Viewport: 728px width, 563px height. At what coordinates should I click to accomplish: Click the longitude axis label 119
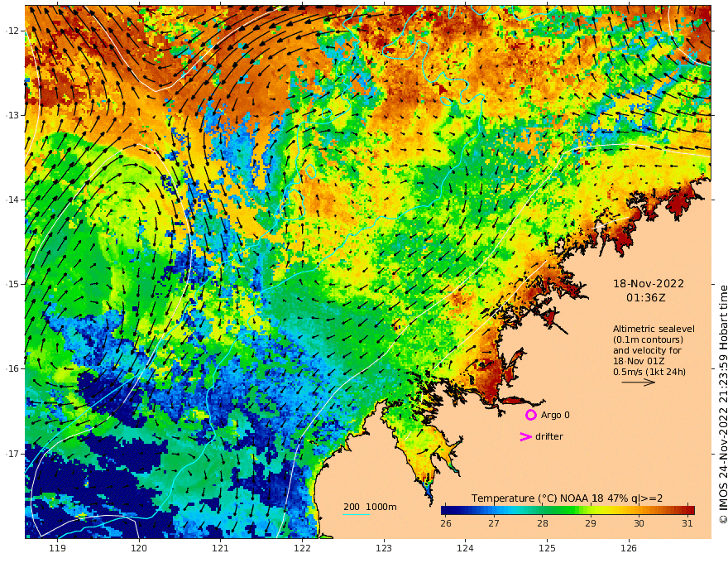(x=57, y=548)
